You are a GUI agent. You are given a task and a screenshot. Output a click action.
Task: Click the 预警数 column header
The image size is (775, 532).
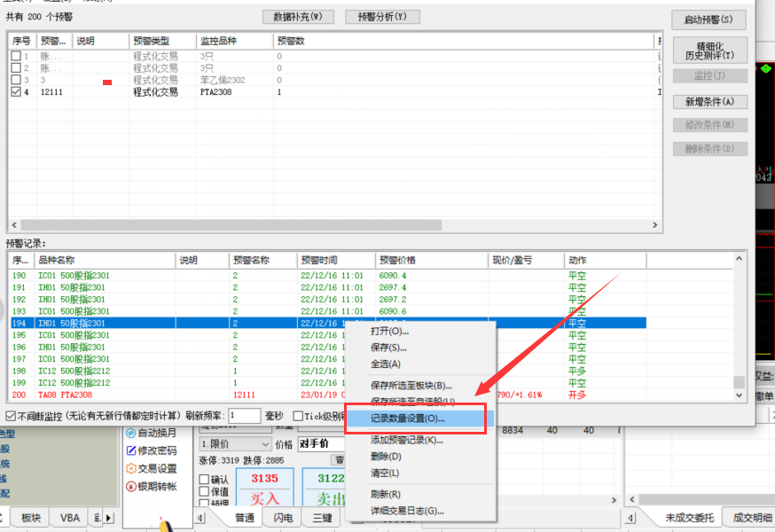click(464, 41)
